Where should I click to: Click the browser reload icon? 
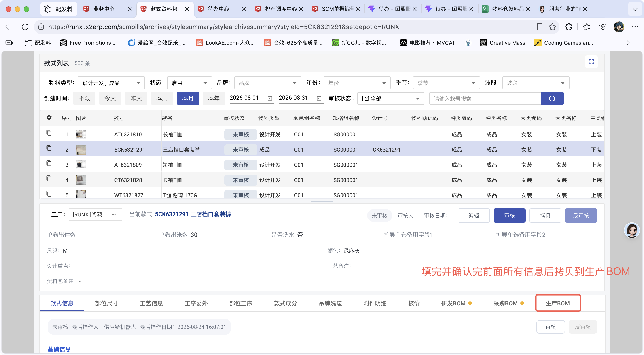pyautogui.click(x=25, y=27)
